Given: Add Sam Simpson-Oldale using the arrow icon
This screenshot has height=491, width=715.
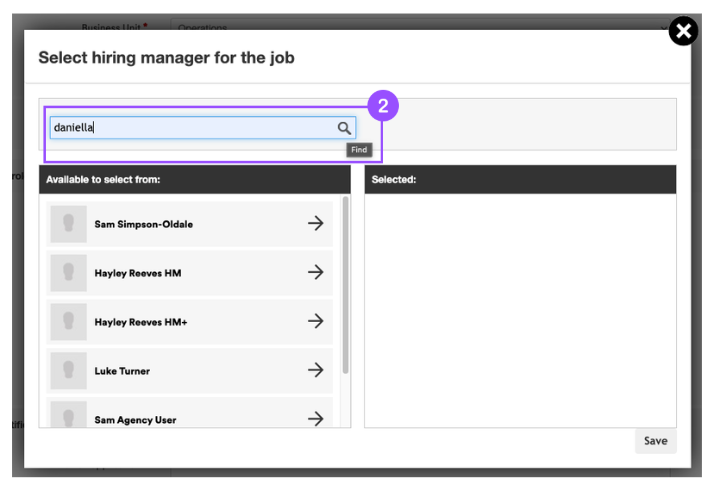Looking at the screenshot, I should pos(315,224).
